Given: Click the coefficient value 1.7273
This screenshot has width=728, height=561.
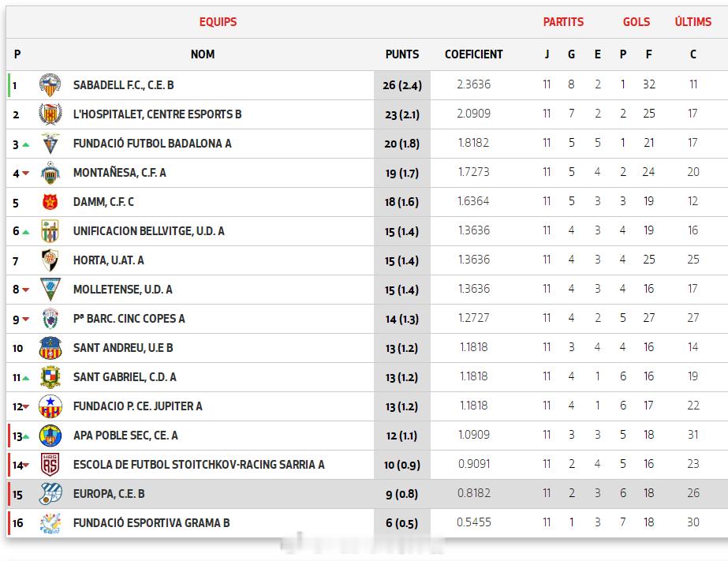Looking at the screenshot, I should click(x=473, y=172).
